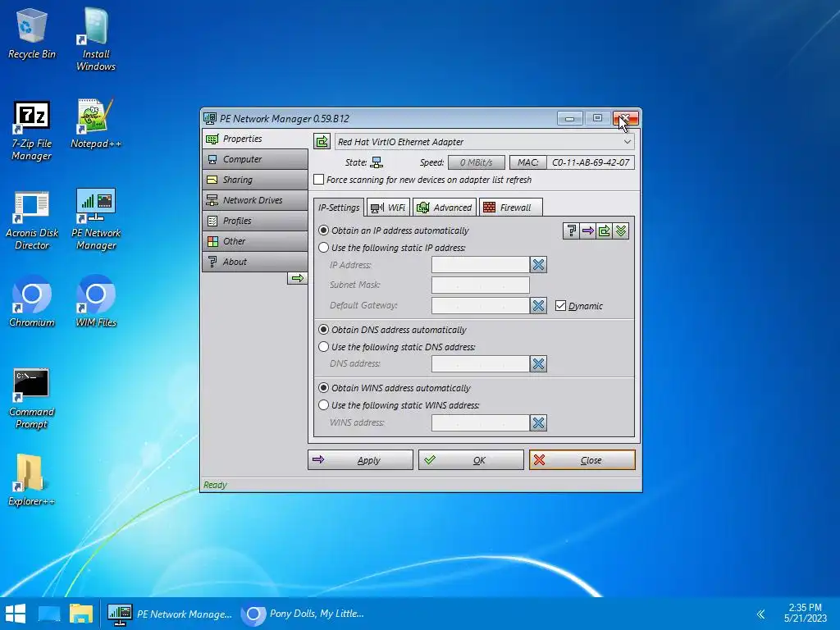Screen dimensions: 840x630
Task: Click the Close button at dialog bottom
Action: pyautogui.click(x=582, y=460)
